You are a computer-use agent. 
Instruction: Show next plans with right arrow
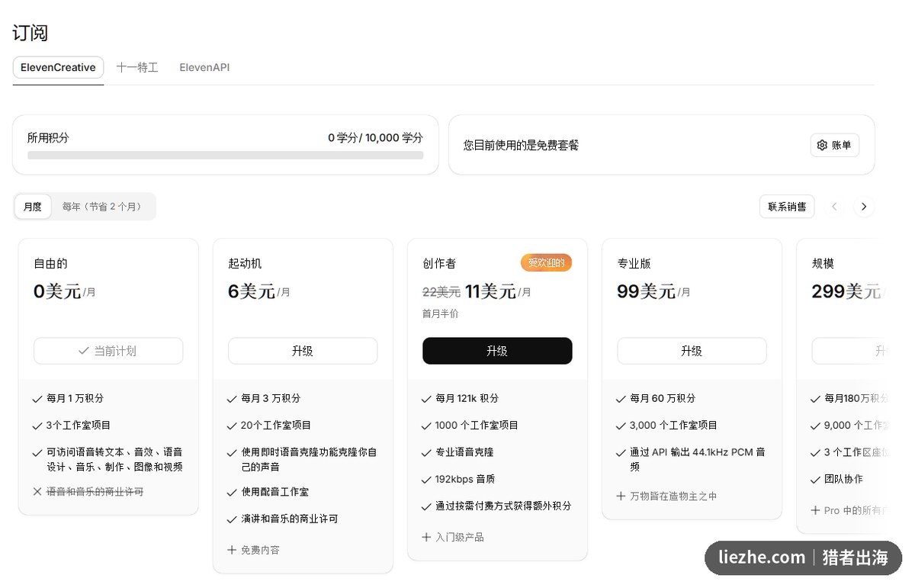pos(864,207)
